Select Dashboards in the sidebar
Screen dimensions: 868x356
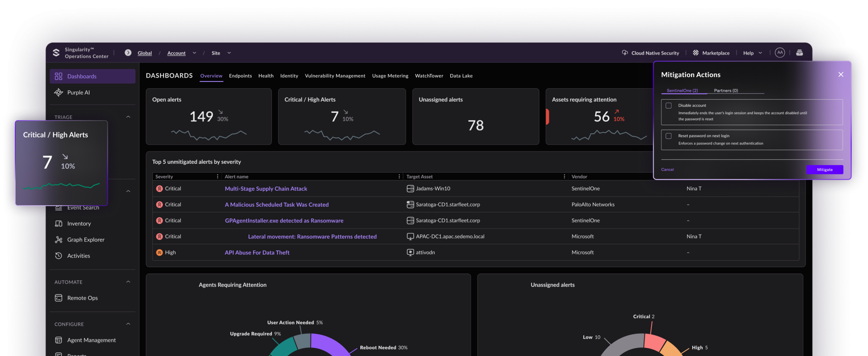point(92,76)
